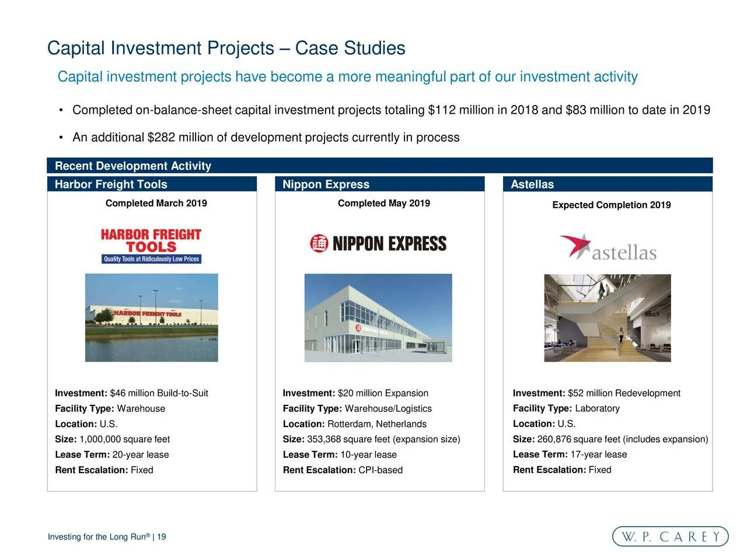Click Lease Term: 10-year lease
This screenshot has height=560, width=747.
point(340,454)
